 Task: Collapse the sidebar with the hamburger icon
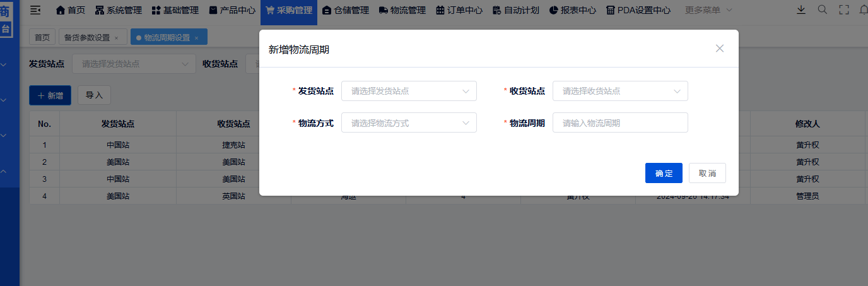click(35, 9)
